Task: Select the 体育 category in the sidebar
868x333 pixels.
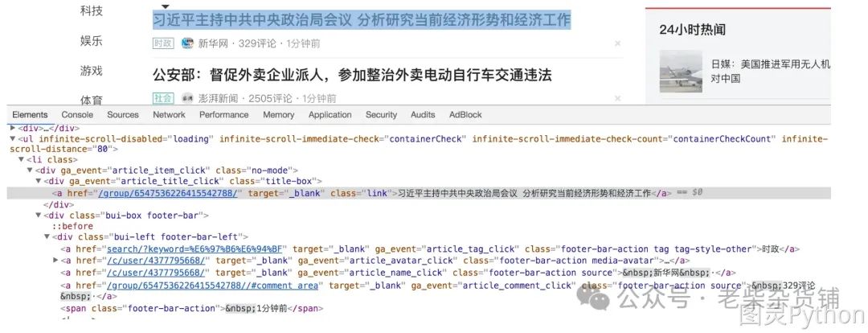Action: [92, 100]
